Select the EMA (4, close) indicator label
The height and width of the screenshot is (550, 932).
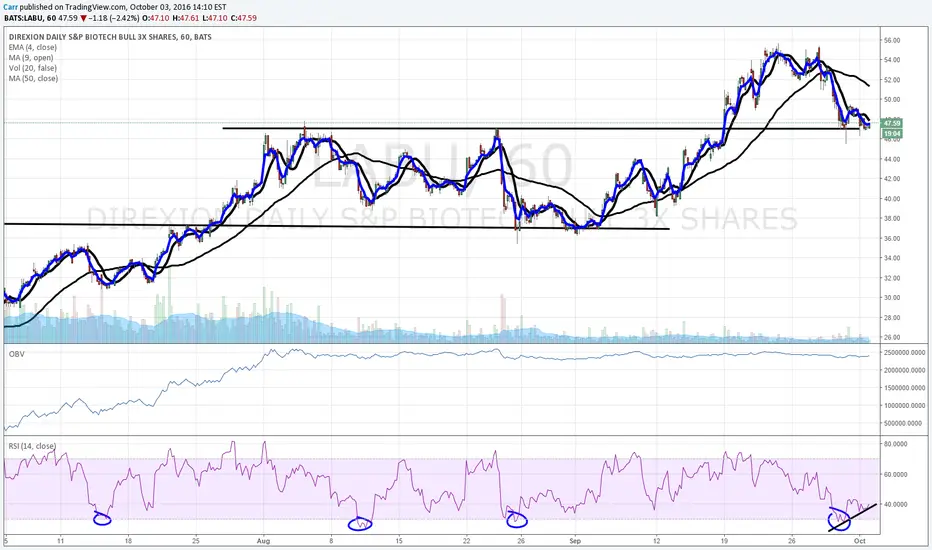point(33,48)
